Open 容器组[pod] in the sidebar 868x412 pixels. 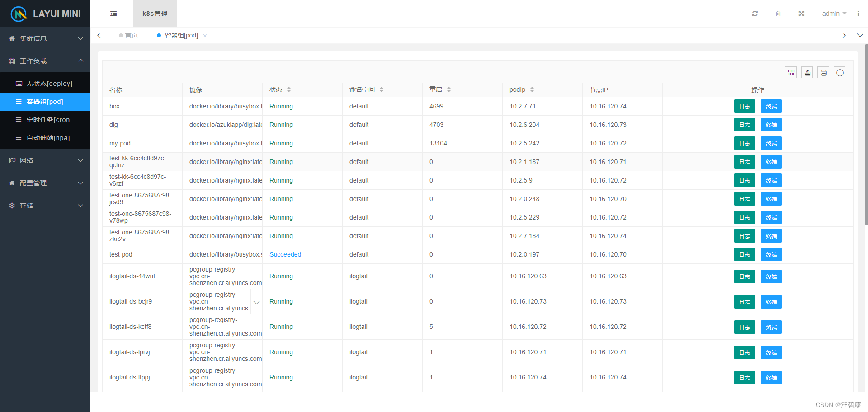click(x=45, y=102)
